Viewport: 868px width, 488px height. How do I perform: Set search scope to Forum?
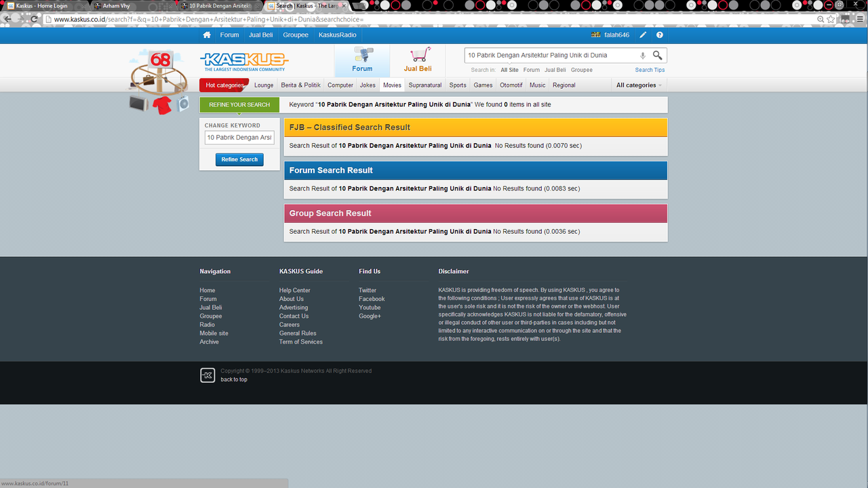(532, 70)
